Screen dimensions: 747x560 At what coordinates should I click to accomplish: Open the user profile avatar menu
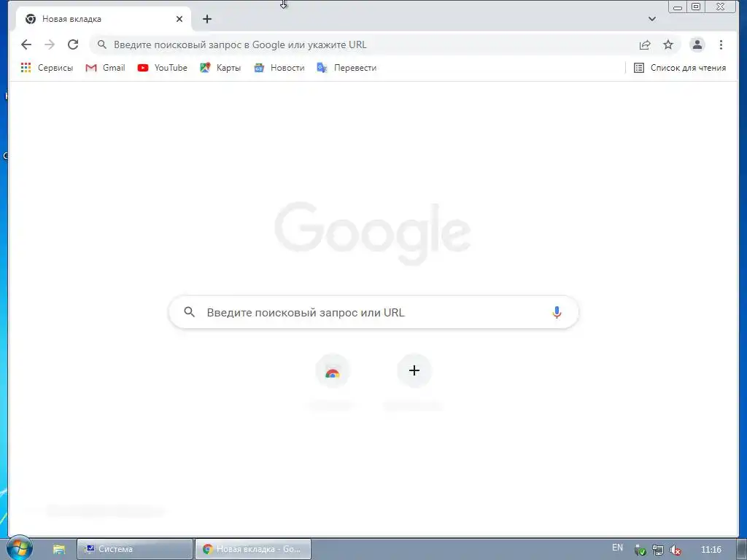(697, 44)
